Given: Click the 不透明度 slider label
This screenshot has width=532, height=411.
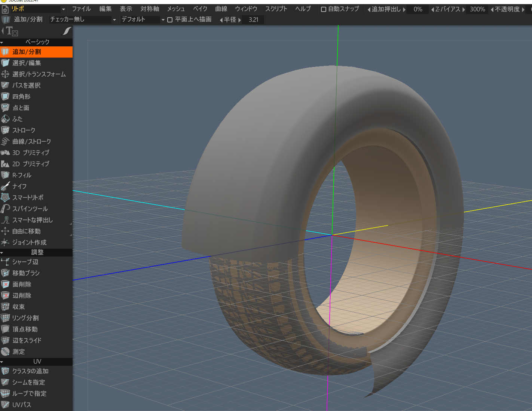Looking at the screenshot, I should 507,9.
